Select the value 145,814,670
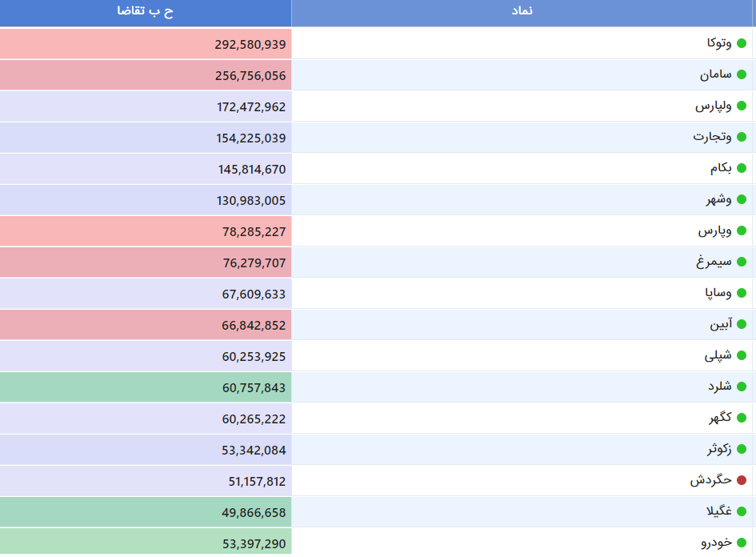This screenshot has width=756, height=557. 252,170
